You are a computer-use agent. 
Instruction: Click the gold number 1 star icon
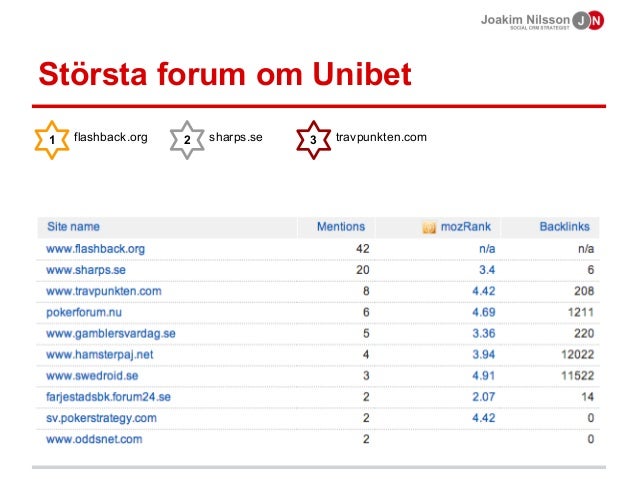point(52,140)
